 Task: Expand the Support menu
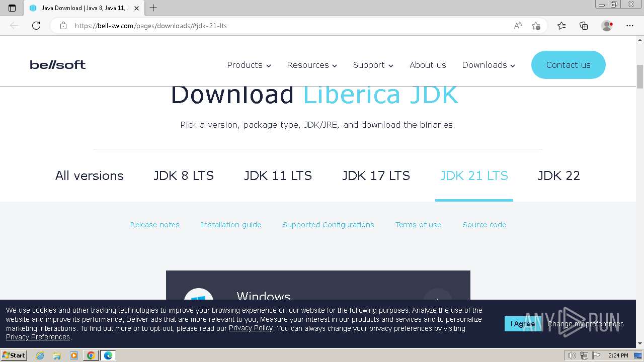[373, 65]
